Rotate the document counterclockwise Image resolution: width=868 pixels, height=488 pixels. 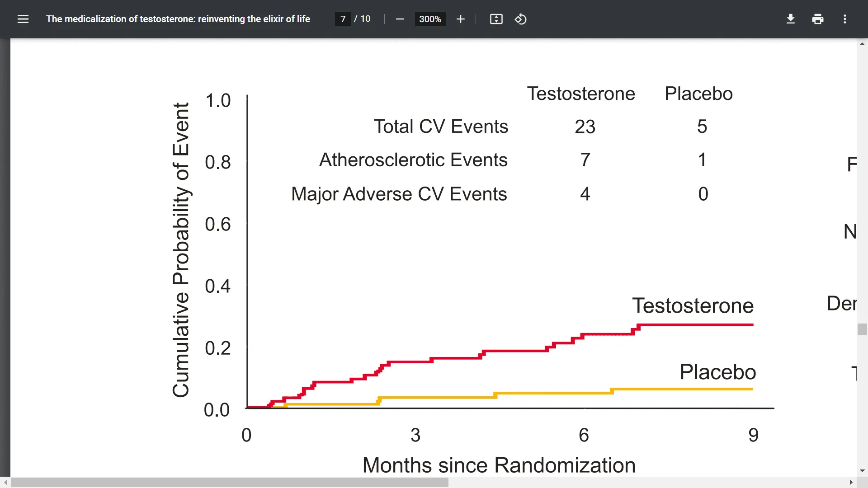[521, 19]
